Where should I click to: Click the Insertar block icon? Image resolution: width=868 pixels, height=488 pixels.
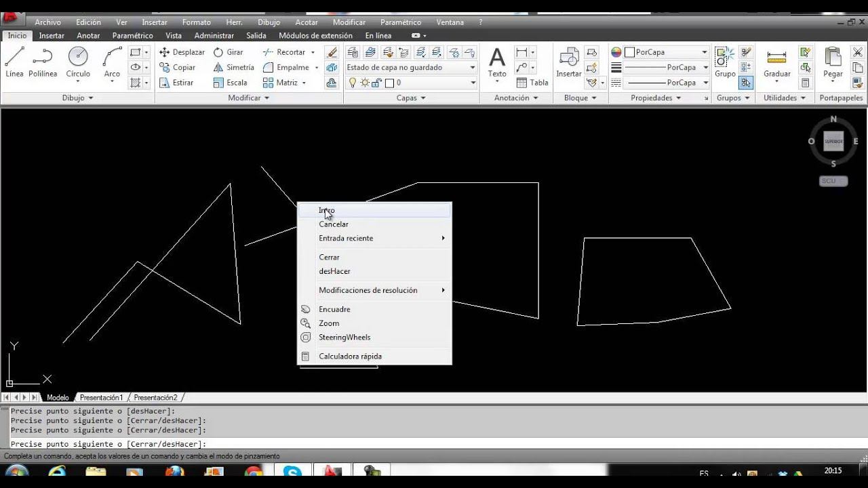[x=568, y=62]
